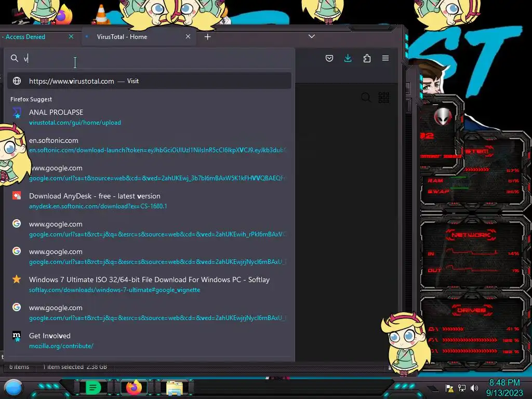Close the VirusTotal - Home tab
The image size is (532, 399).
(x=188, y=36)
